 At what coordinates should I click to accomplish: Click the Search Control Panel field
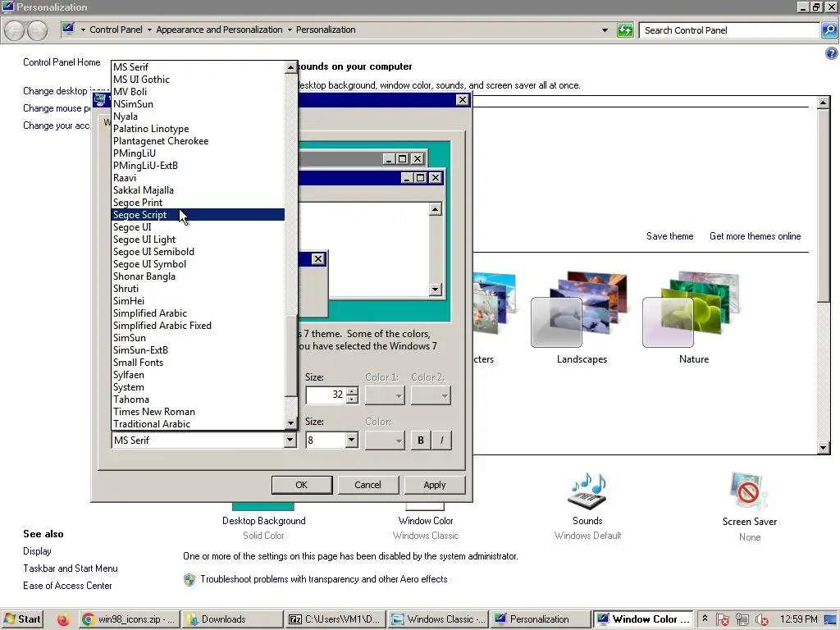coord(729,30)
